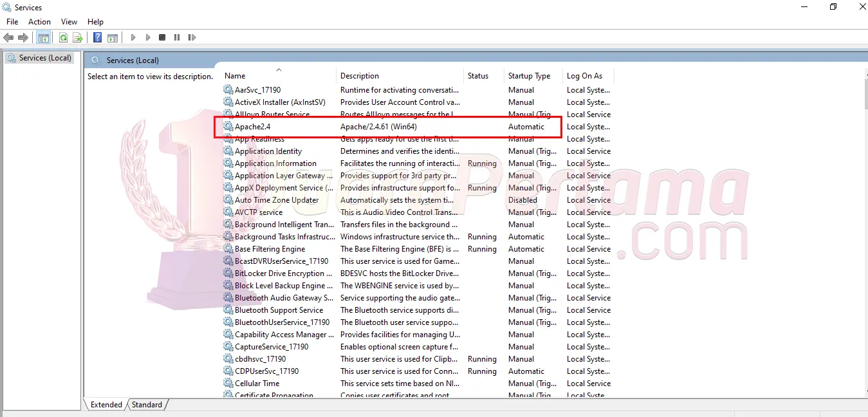Screen dimensions: 868x417
Task: Select Services (Local) in the tree
Action: 44,58
